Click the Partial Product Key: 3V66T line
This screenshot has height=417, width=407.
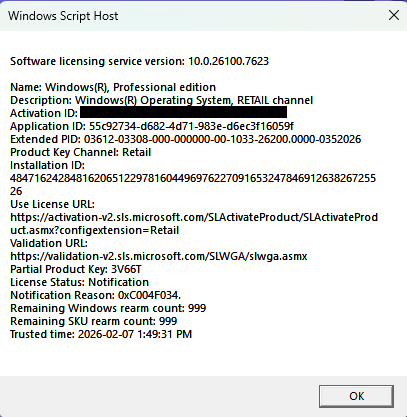pyautogui.click(x=76, y=269)
